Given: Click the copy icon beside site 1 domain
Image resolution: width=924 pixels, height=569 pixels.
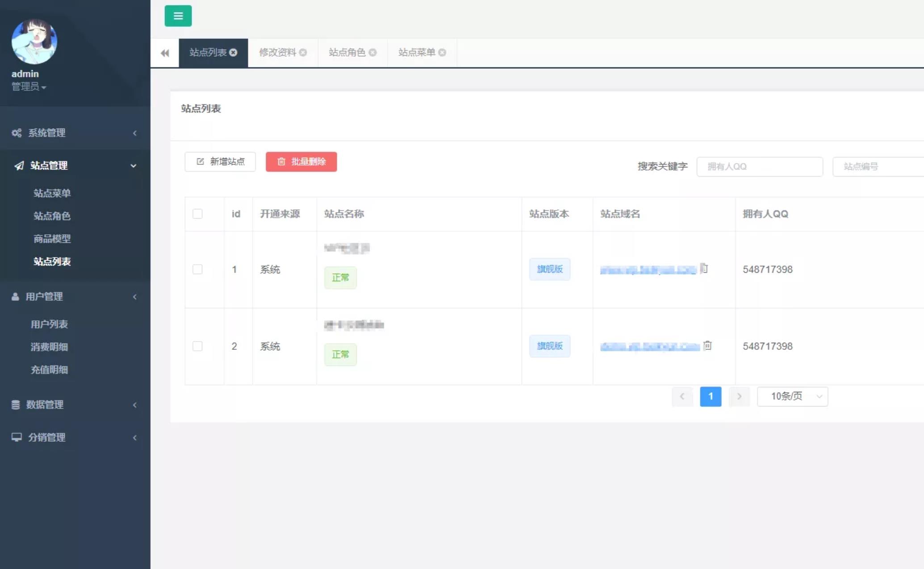Looking at the screenshot, I should pos(704,268).
